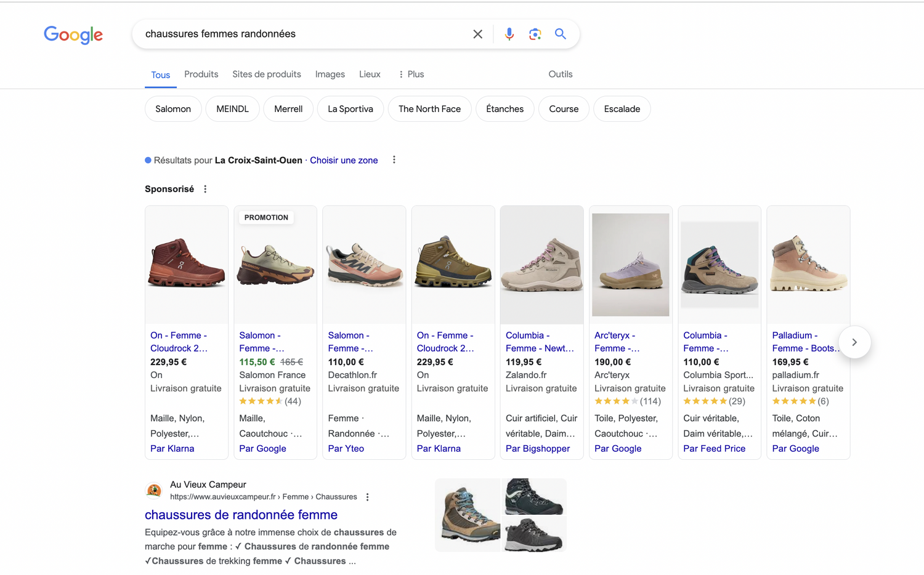Open options menu next to Choisir une zone
924x575 pixels.
394,160
